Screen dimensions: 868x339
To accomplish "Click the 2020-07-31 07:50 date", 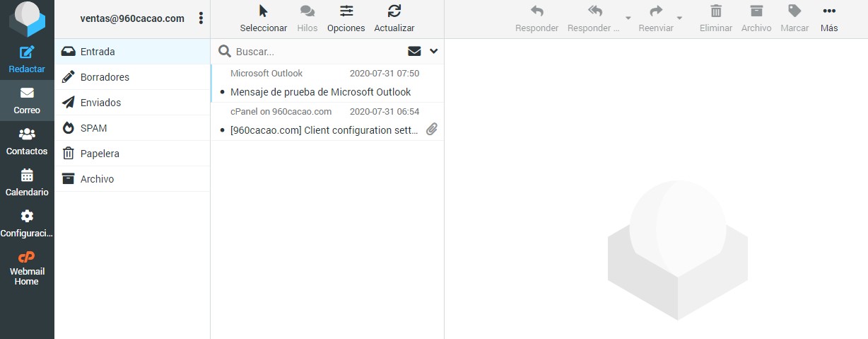I will click(385, 73).
